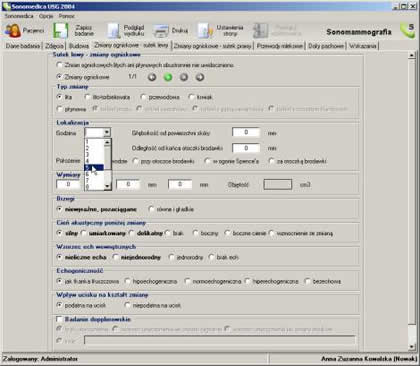Click the hour list's down scroll arrow

[107, 186]
